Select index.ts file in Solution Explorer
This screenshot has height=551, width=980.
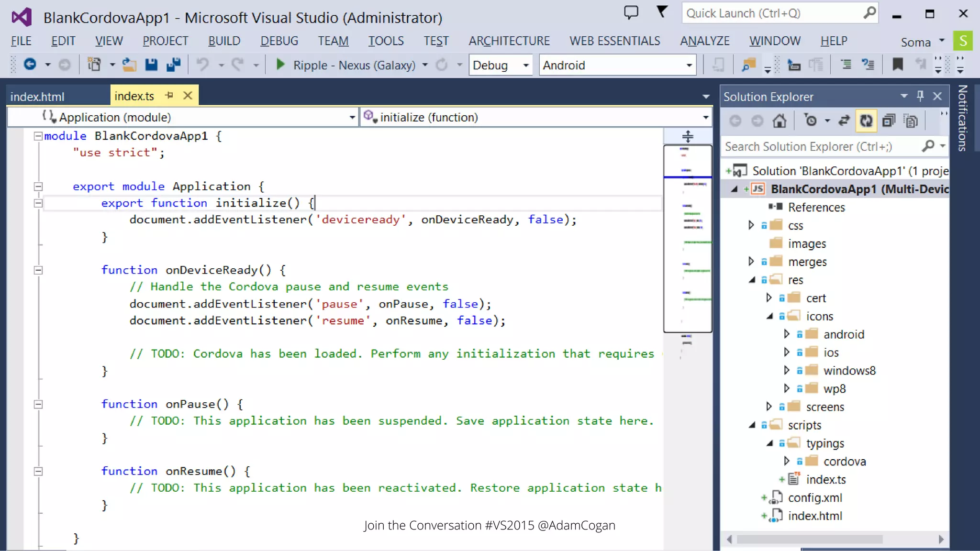coord(825,480)
